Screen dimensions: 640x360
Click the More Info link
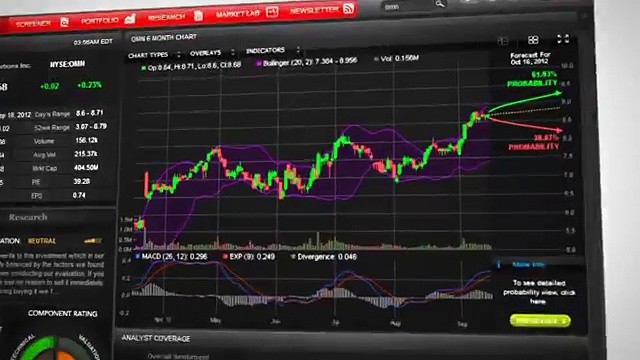click(528, 264)
